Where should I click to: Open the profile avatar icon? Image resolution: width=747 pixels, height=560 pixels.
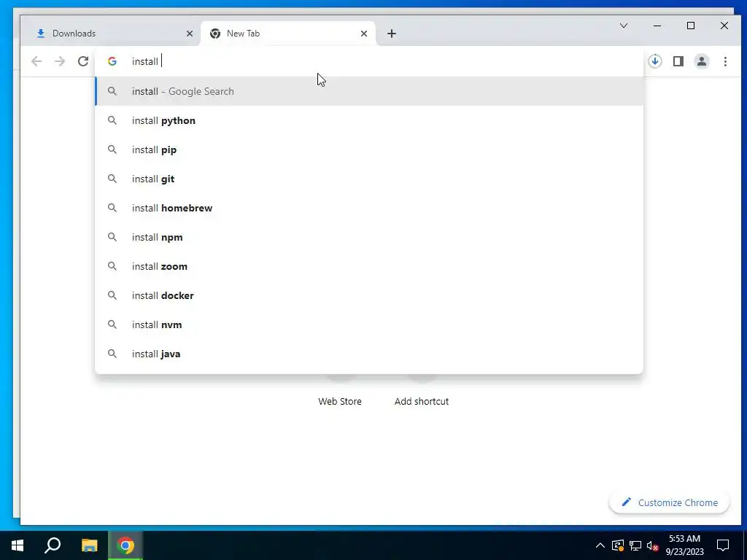pyautogui.click(x=702, y=61)
